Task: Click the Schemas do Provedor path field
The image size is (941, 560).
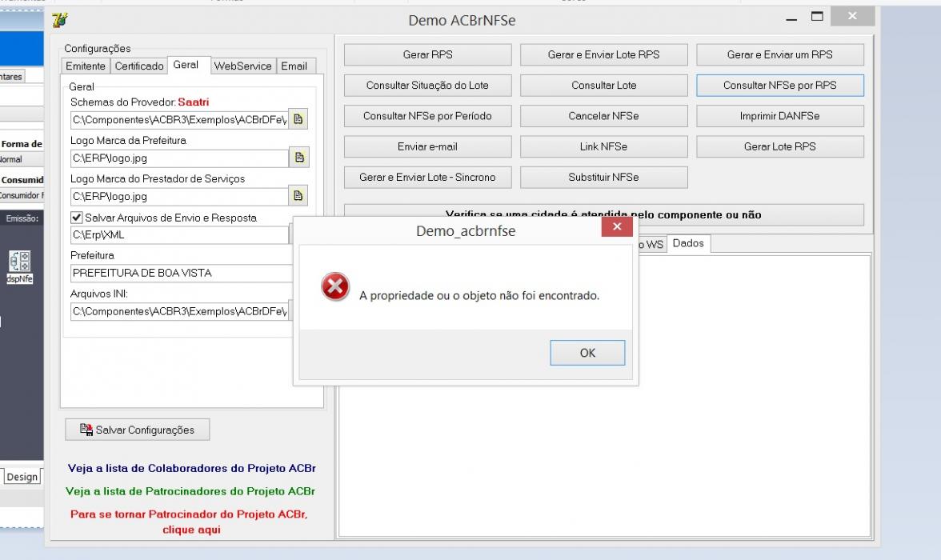Action: coord(179,119)
